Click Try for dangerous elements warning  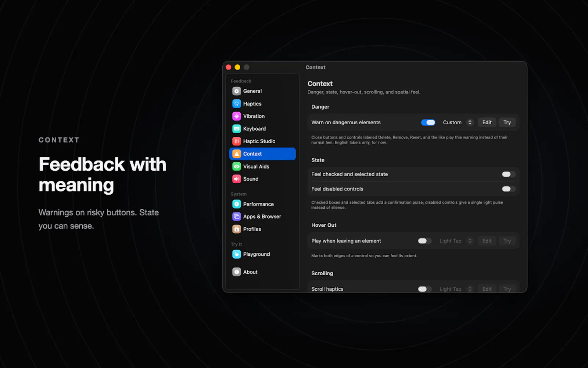(x=507, y=123)
